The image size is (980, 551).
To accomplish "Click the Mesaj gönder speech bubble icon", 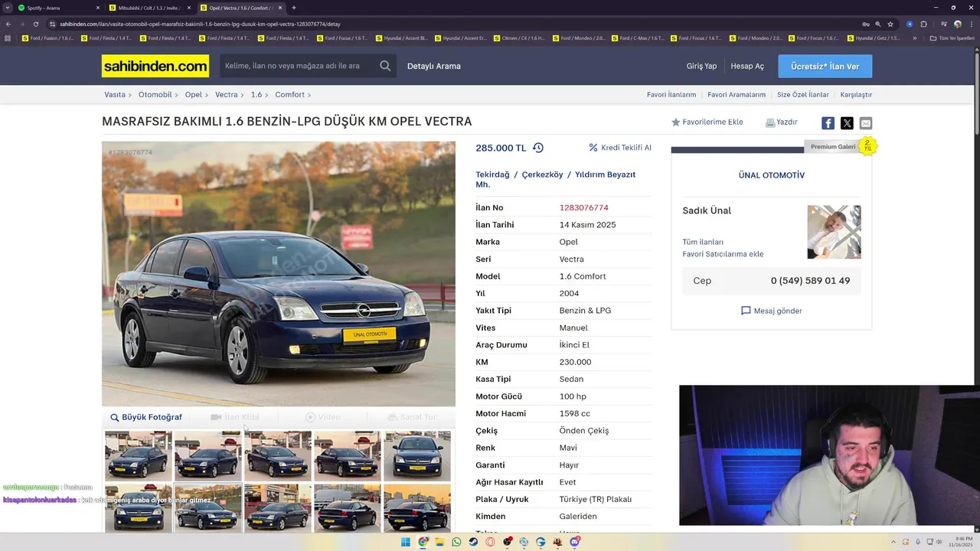I will (746, 311).
